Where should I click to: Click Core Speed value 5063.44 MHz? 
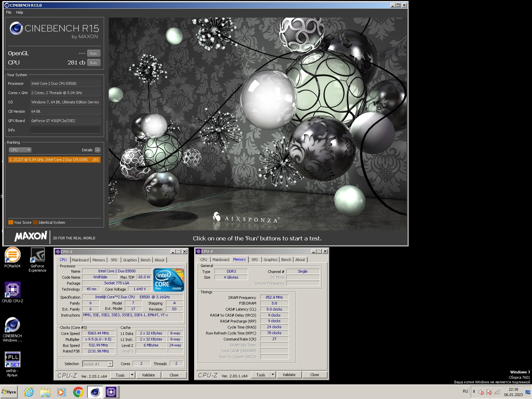click(x=98, y=333)
